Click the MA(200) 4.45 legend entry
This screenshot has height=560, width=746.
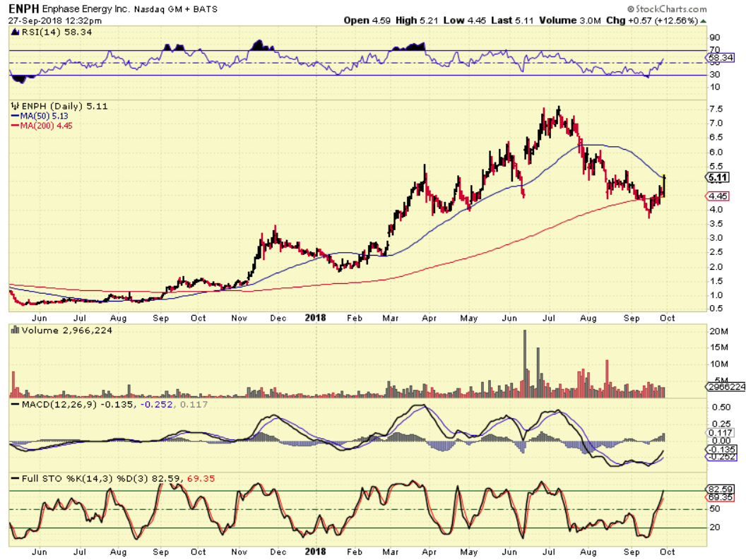coord(42,126)
